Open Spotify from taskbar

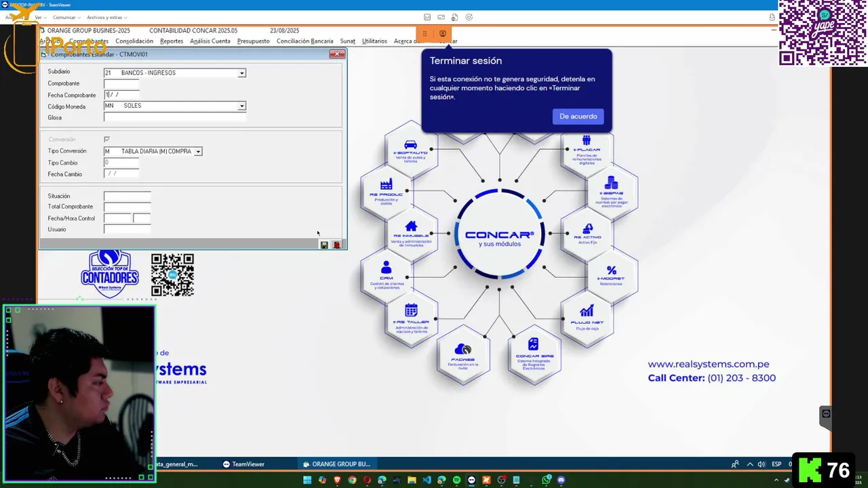click(x=456, y=480)
